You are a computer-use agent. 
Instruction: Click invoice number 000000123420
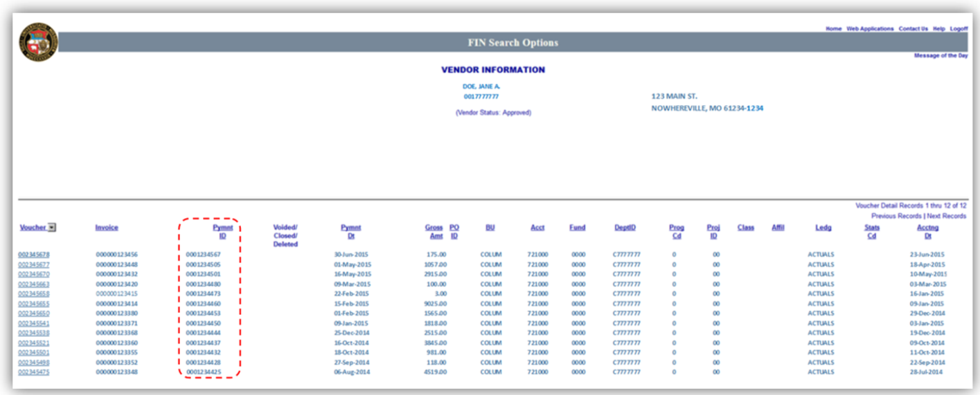tap(116, 284)
